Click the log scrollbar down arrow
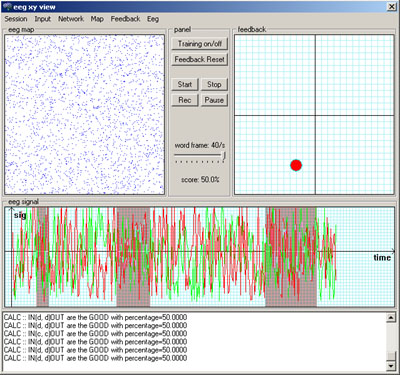This screenshot has height=375, width=400. (x=391, y=366)
